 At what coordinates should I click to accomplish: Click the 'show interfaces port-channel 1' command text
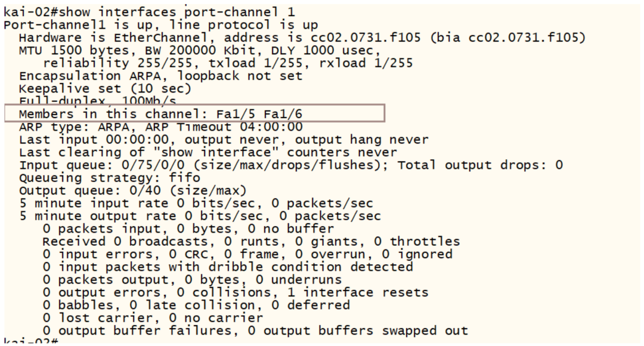click(x=177, y=13)
